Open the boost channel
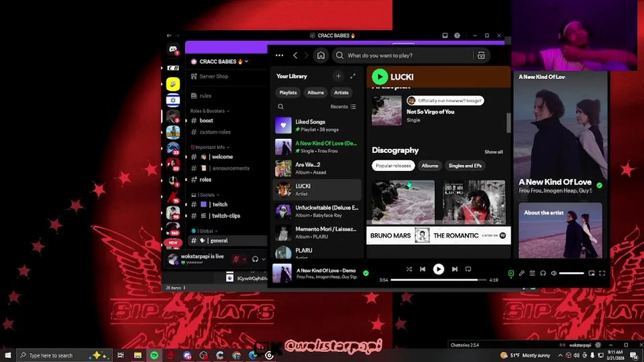 point(206,121)
